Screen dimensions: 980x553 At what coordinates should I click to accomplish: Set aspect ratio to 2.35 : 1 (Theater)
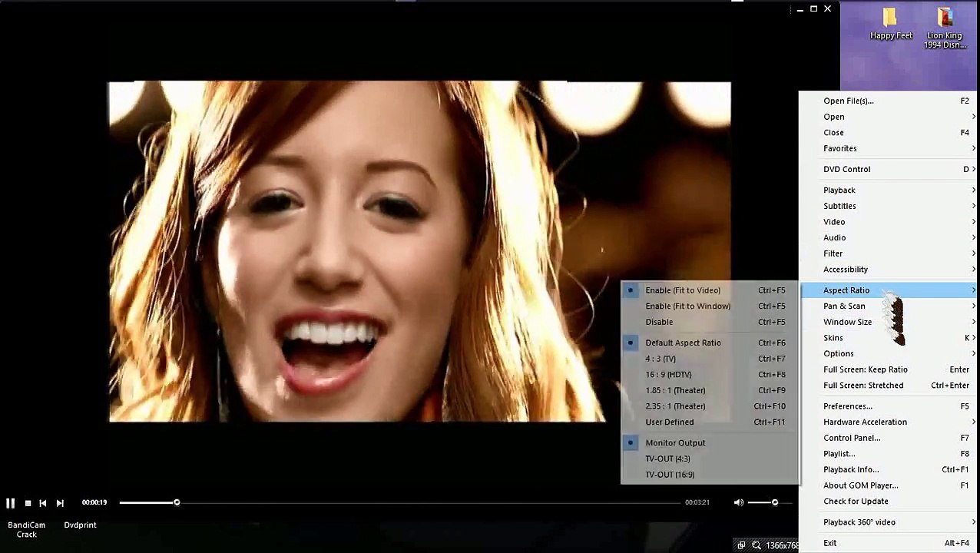tap(710, 406)
